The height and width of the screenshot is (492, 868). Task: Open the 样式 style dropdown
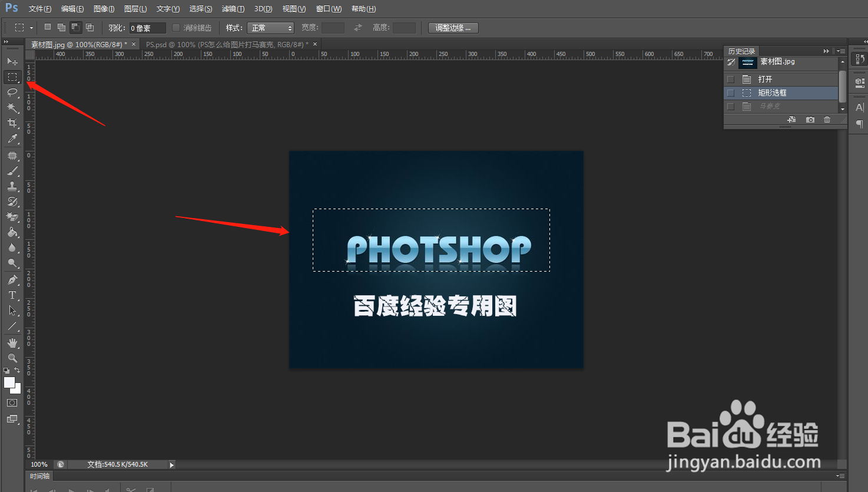click(x=270, y=28)
